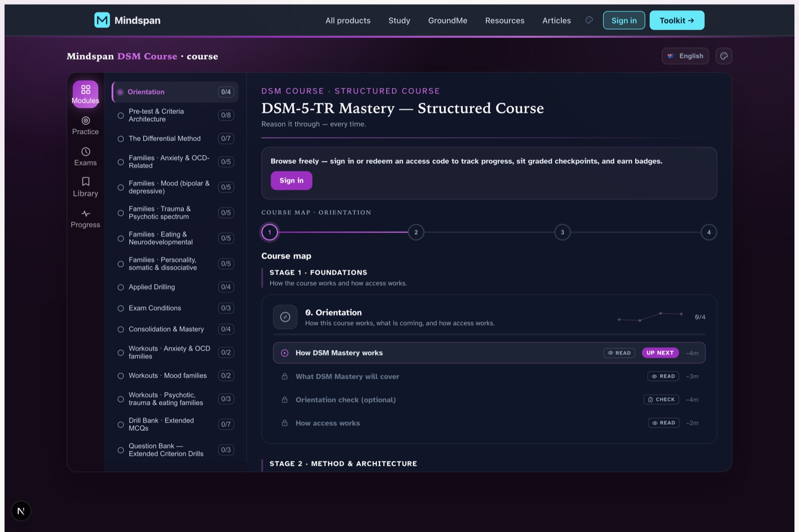The height and width of the screenshot is (532, 799).
Task: Select Families · Trauma & Psychotic spectrum module
Action: pyautogui.click(x=175, y=213)
